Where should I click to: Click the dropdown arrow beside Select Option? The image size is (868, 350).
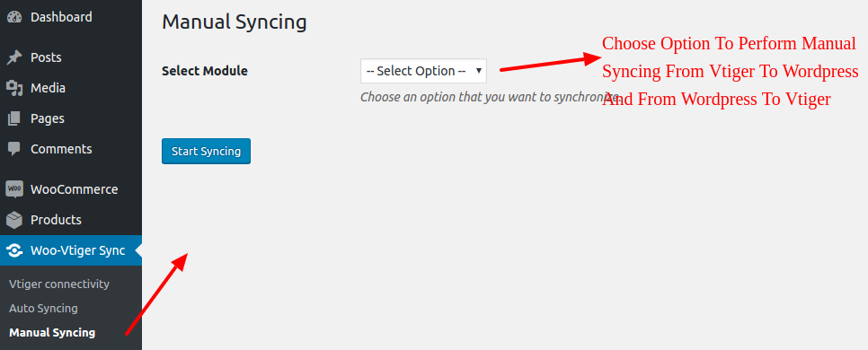(478, 71)
